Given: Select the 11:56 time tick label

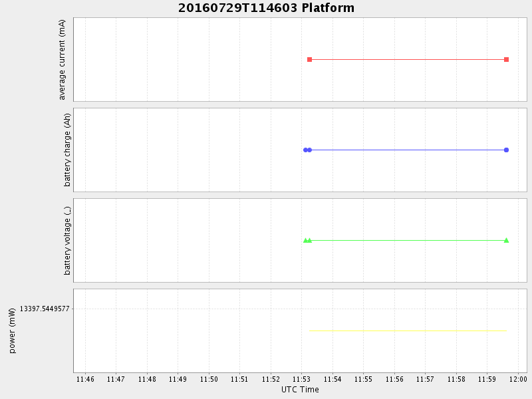Looking at the screenshot, I should [394, 379].
